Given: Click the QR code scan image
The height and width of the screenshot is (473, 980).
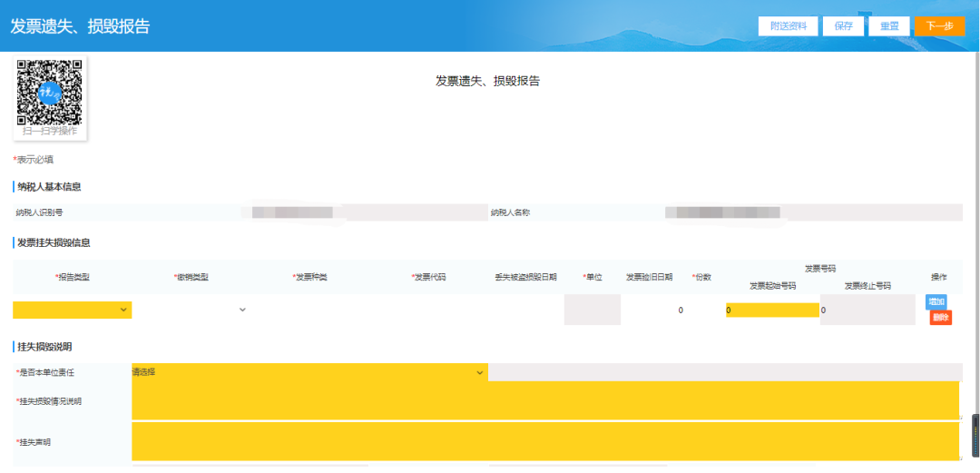Looking at the screenshot, I should click(x=50, y=92).
